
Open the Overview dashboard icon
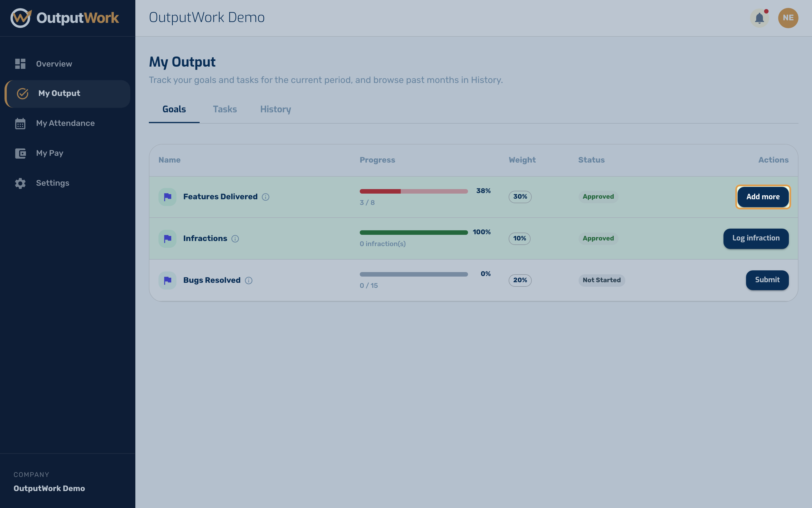tap(20, 64)
